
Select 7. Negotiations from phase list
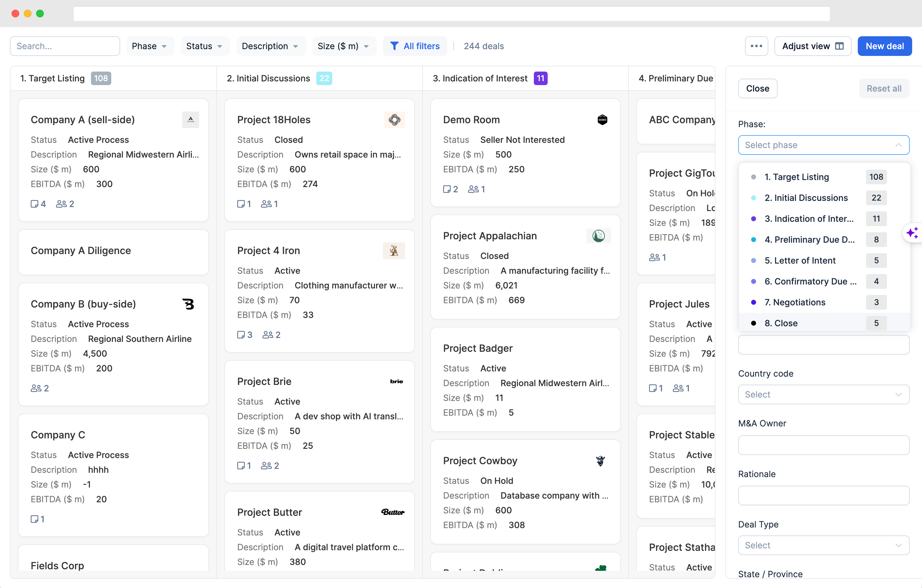(795, 302)
